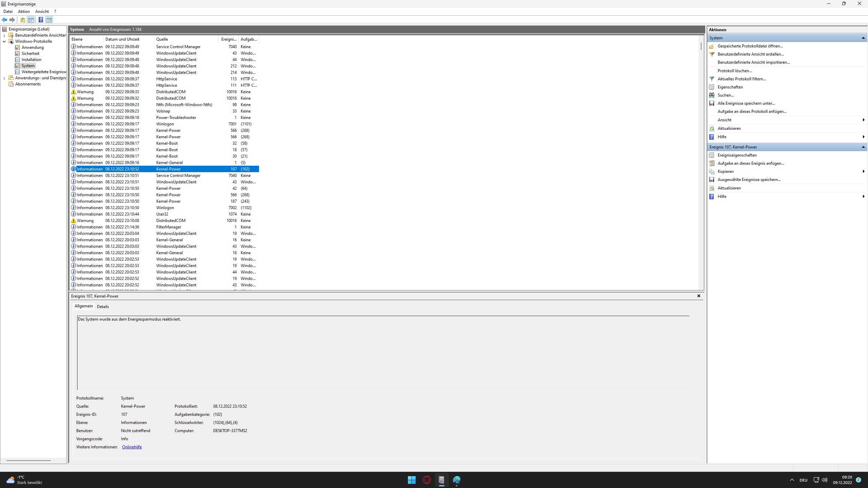Expand the Anwendungs- und Dienstprotokolle node
The height and width of the screenshot is (488, 868).
pyautogui.click(x=4, y=78)
